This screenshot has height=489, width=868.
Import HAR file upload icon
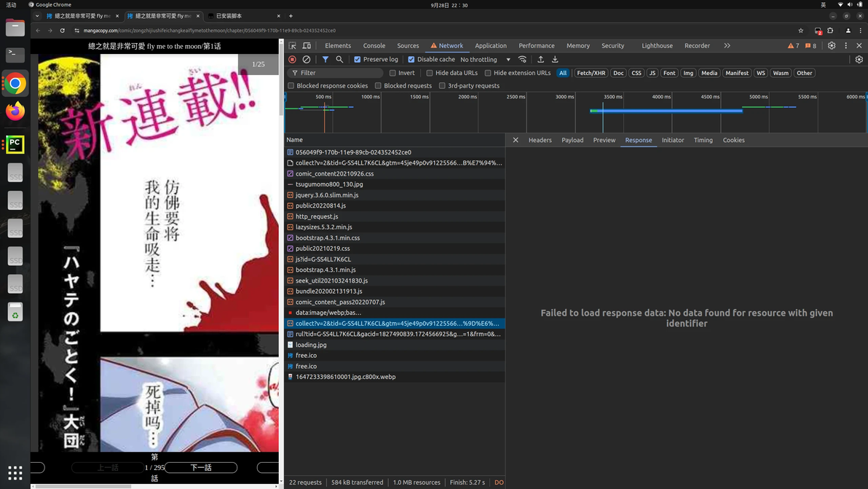[x=541, y=59]
